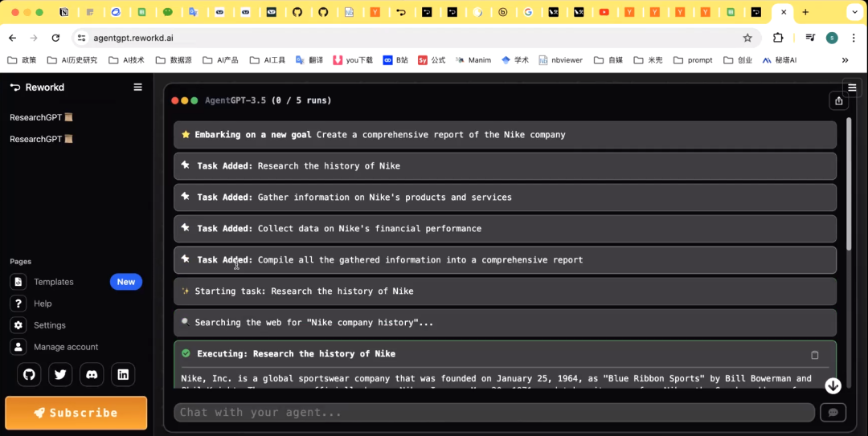The image size is (868, 436).
Task: Click the Templates page icon
Action: point(18,282)
